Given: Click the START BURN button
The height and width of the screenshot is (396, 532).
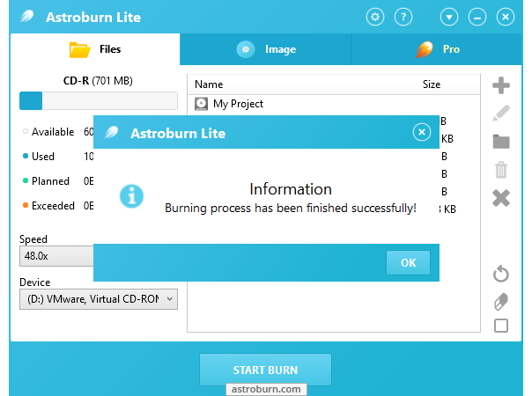Looking at the screenshot, I should click(x=265, y=370).
